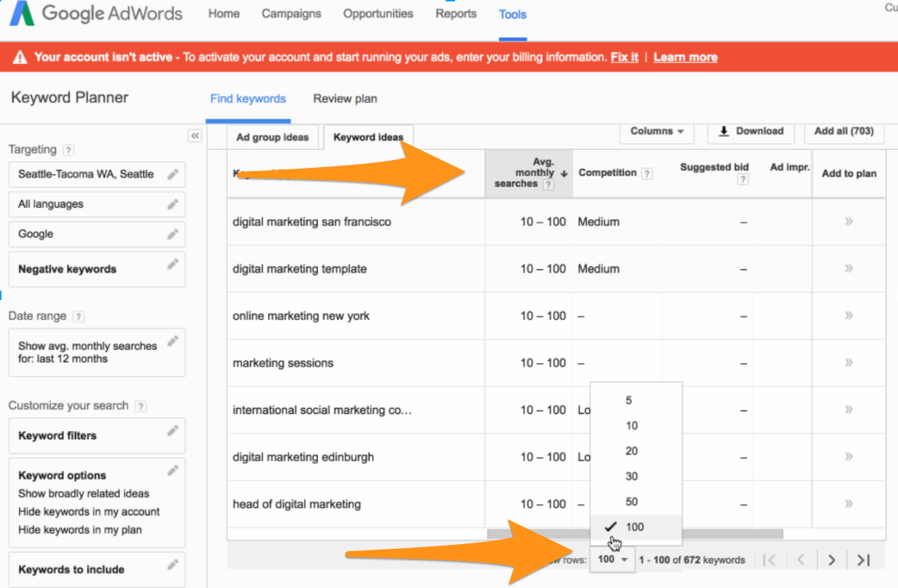The height and width of the screenshot is (588, 898).
Task: Edit Keywords to include pencil icon
Action: [173, 565]
